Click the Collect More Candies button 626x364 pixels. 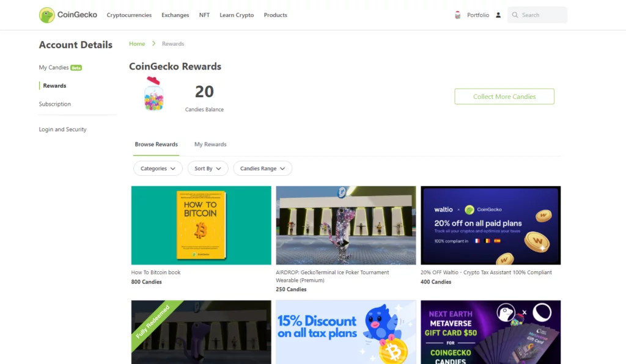pyautogui.click(x=504, y=96)
